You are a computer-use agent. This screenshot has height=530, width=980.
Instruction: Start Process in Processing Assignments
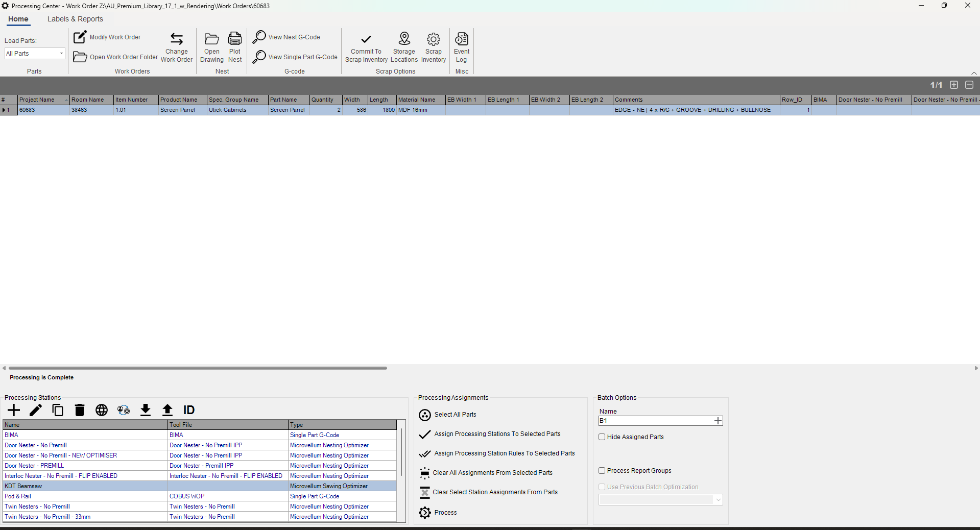[438, 513]
